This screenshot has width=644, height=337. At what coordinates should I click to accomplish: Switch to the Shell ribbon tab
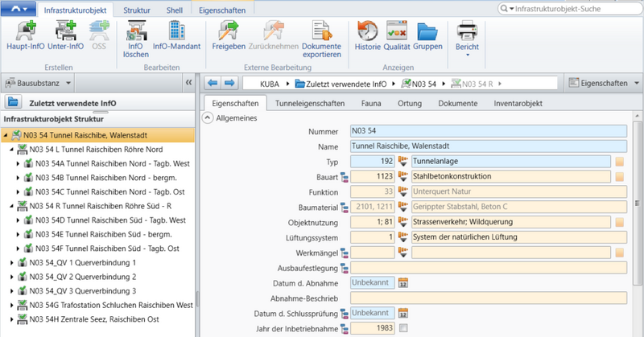(175, 10)
